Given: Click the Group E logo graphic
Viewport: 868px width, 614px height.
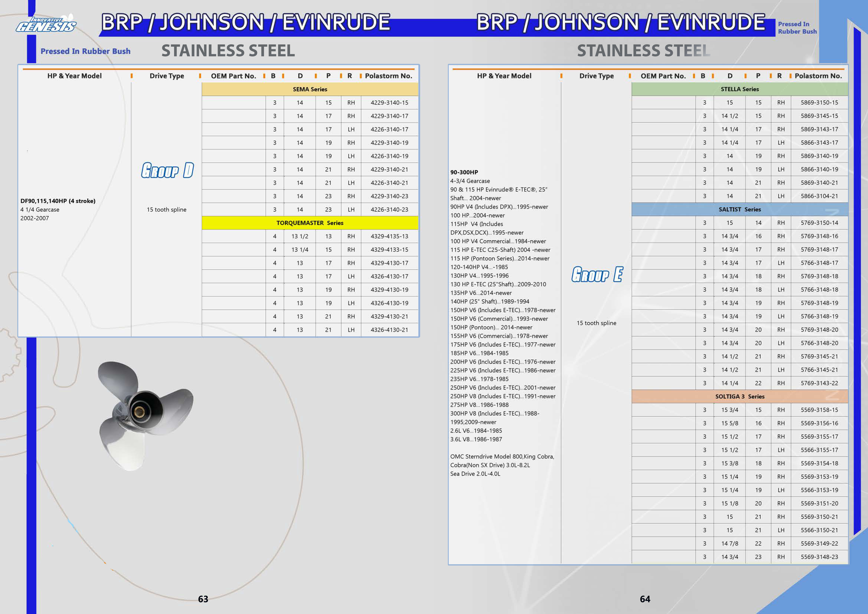Looking at the screenshot, I should 597,275.
